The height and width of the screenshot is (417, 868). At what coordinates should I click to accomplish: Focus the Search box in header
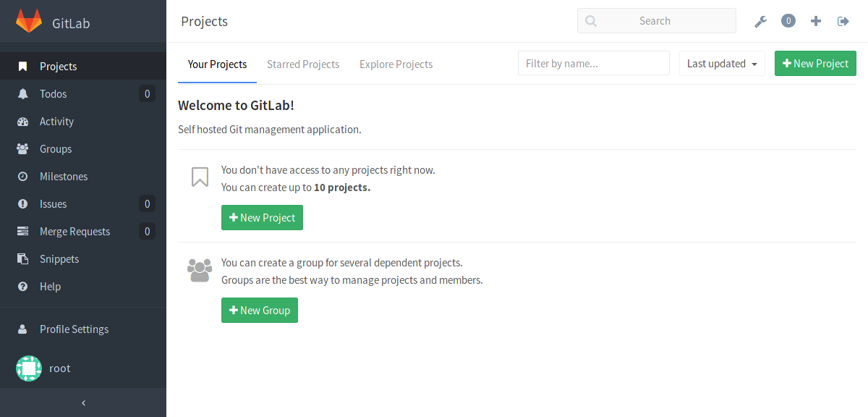coord(657,21)
